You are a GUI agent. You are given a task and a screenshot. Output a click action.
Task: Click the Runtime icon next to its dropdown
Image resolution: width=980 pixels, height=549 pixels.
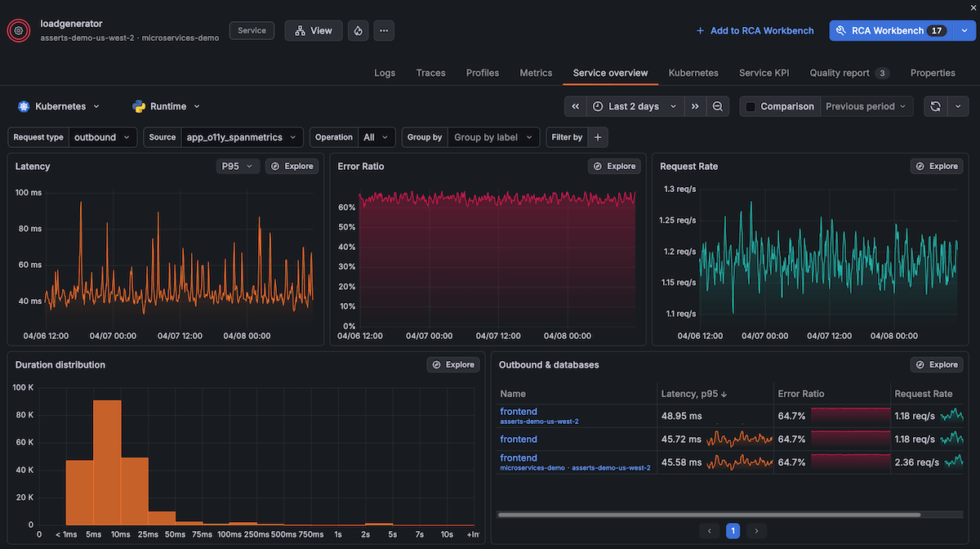[x=136, y=106]
